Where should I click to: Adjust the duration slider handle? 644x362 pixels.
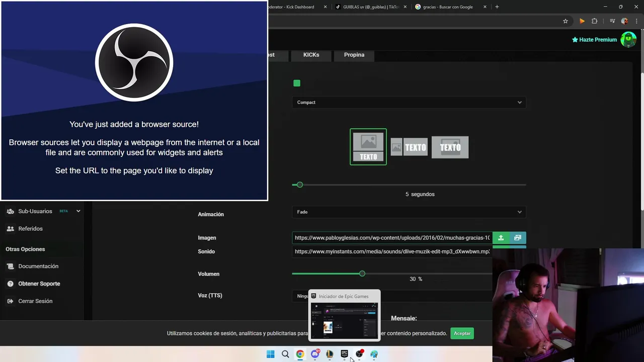tap(300, 185)
